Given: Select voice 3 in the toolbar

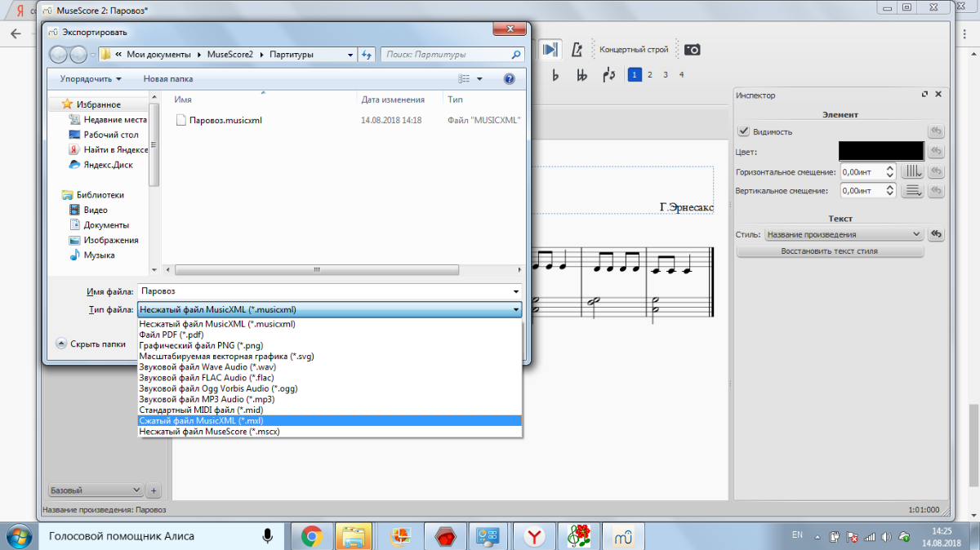Looking at the screenshot, I should tap(666, 75).
